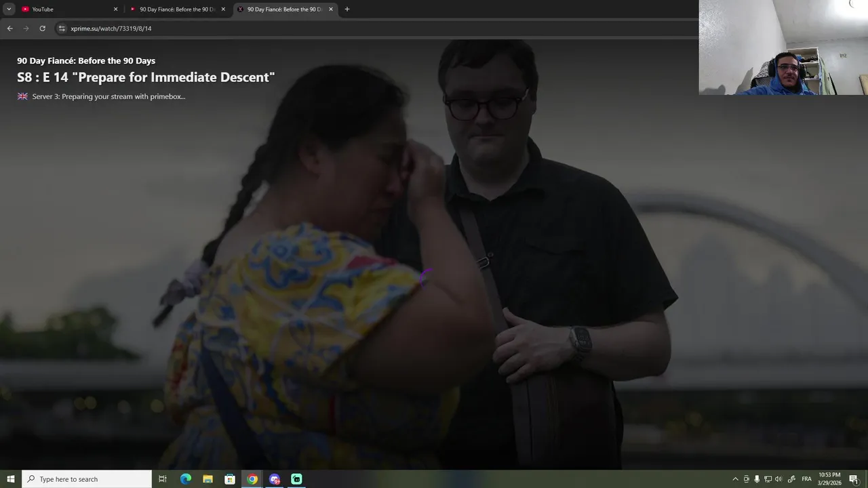Open File Explorer from the taskbar
This screenshot has height=488, width=868.
pos(208,479)
